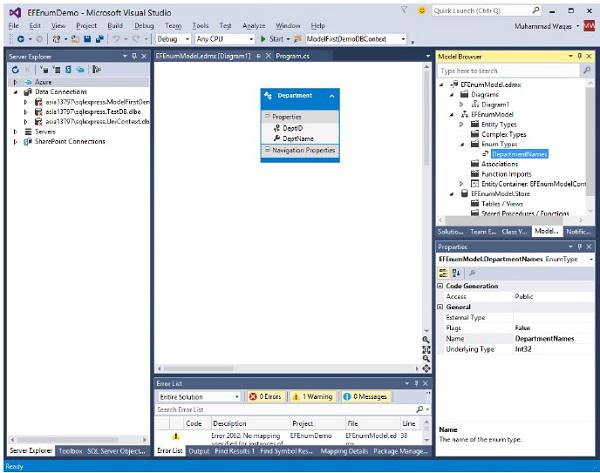Click the Alphabetical sort icon in Properties
600x473 pixels.
pos(456,273)
